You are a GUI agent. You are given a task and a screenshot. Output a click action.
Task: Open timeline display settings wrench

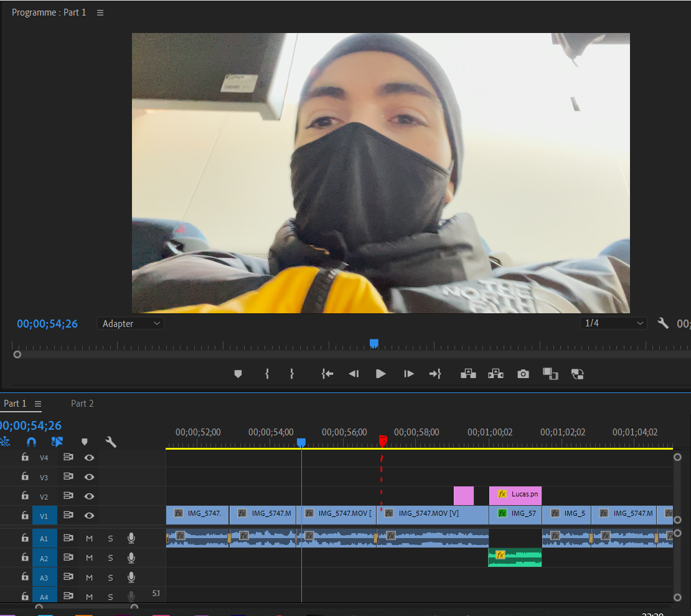[x=111, y=442]
